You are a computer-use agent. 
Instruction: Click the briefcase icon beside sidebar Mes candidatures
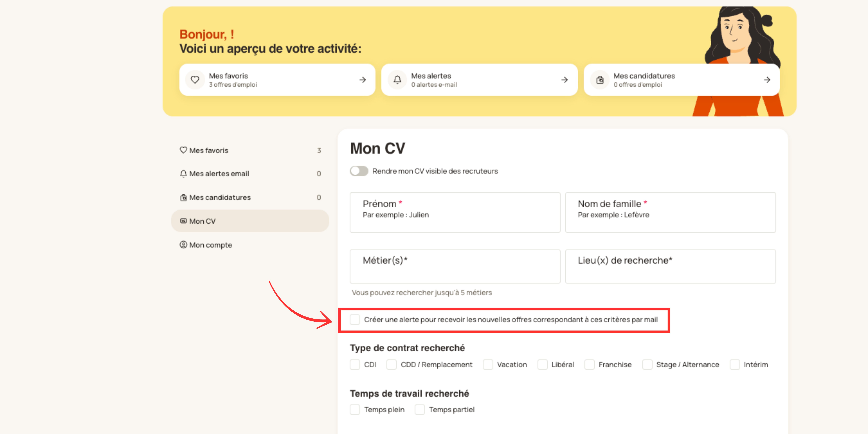[183, 197]
